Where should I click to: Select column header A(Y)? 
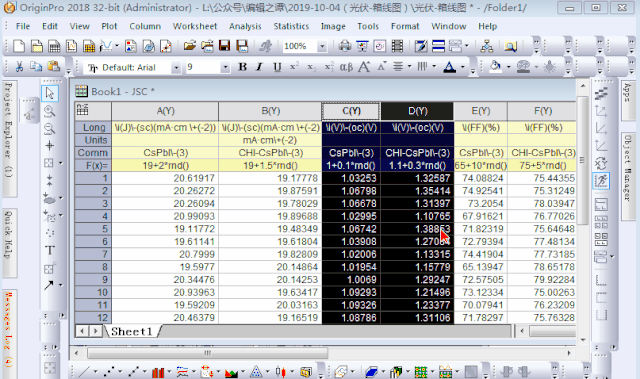pos(165,111)
